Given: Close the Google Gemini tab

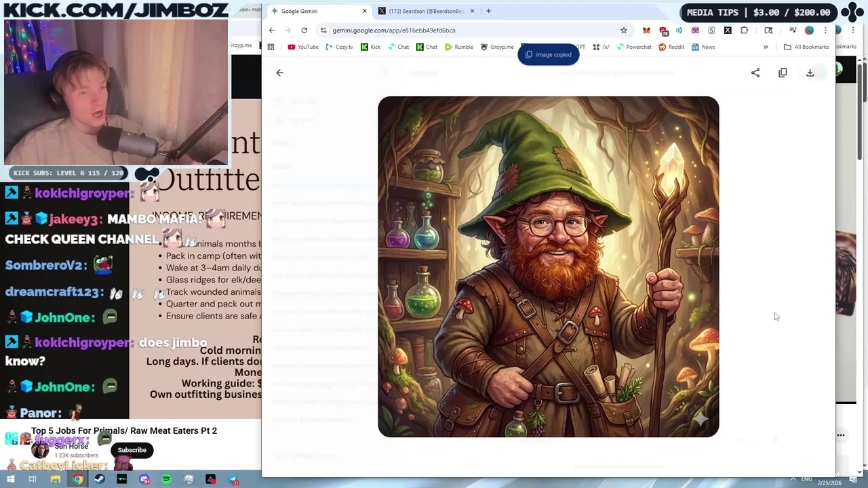Looking at the screenshot, I should (x=365, y=11).
